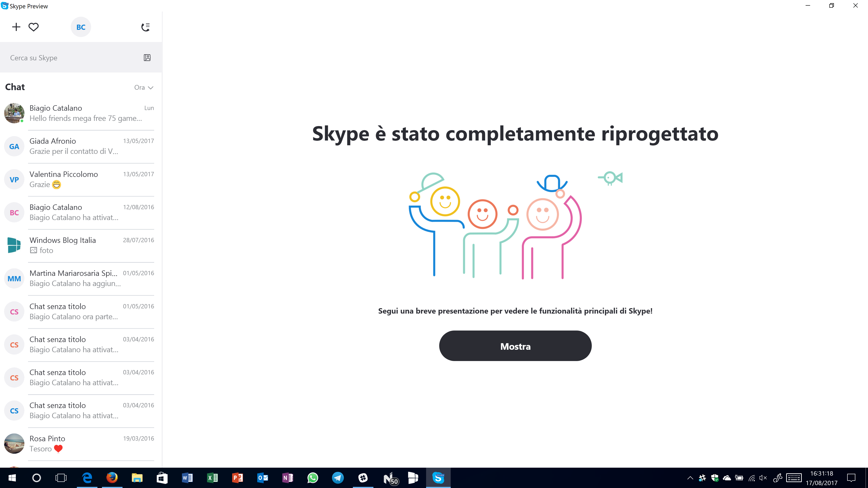The image size is (868, 488).
Task: Open the touch keyboard tray icon
Action: click(794, 478)
